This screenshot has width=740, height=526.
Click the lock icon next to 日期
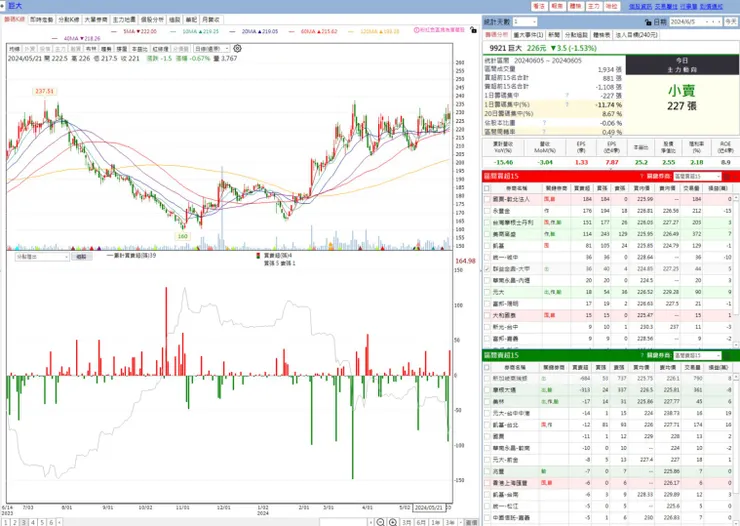click(648, 22)
